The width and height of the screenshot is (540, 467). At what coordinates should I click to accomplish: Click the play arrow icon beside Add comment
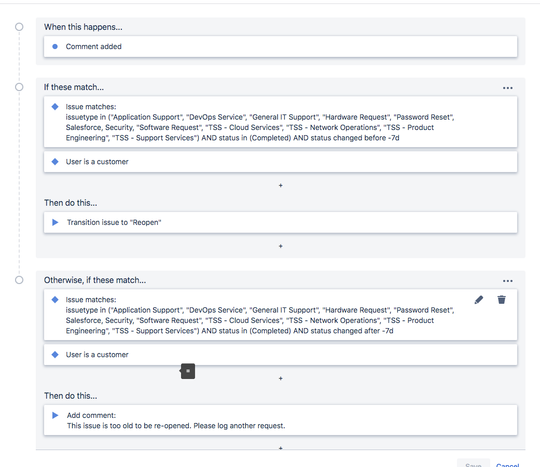[x=55, y=415]
